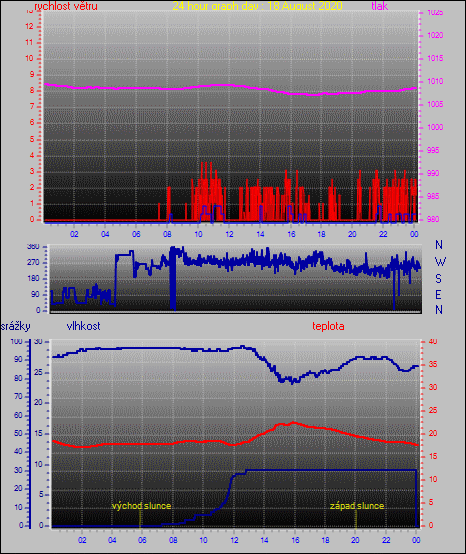Click the 270 wind direction axis value
This screenshot has height=554, width=466.
[33, 263]
